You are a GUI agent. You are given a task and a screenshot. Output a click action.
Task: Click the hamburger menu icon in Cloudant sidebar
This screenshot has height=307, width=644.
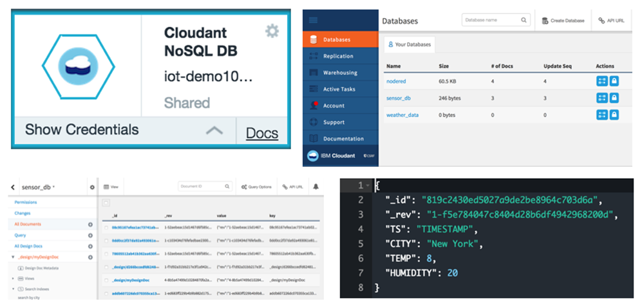[314, 21]
